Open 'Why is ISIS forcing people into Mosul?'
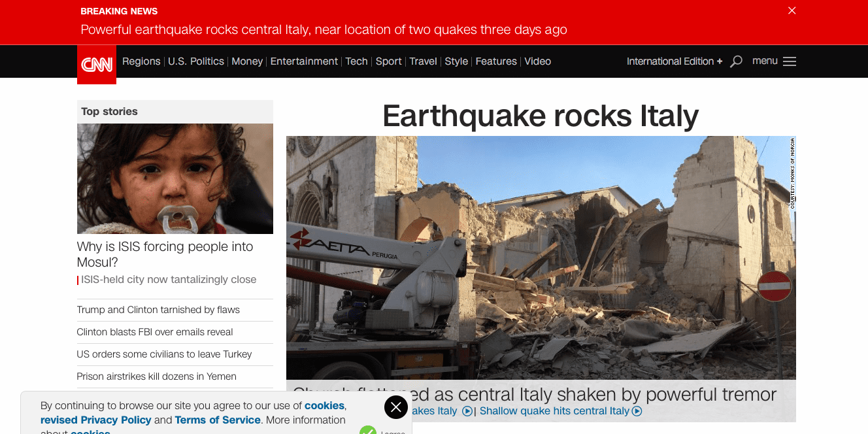This screenshot has height=434, width=868. click(x=165, y=254)
